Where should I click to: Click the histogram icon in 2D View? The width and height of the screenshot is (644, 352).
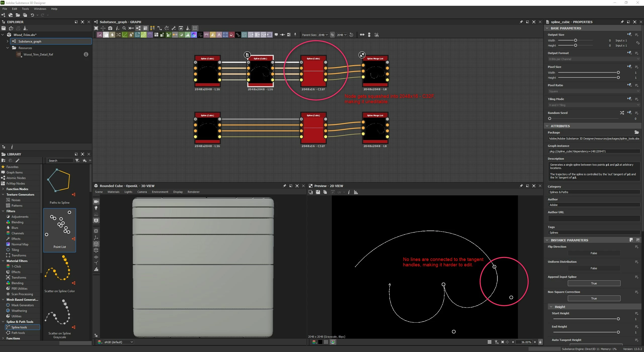(356, 192)
